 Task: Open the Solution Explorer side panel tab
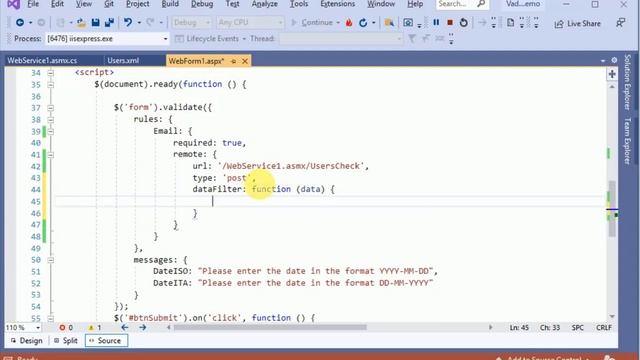(628, 82)
